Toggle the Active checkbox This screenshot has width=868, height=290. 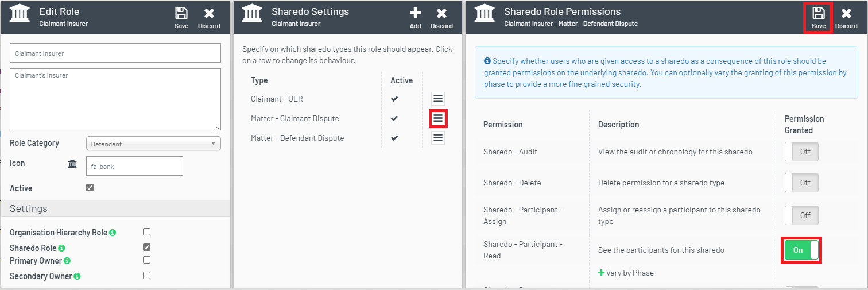click(90, 188)
